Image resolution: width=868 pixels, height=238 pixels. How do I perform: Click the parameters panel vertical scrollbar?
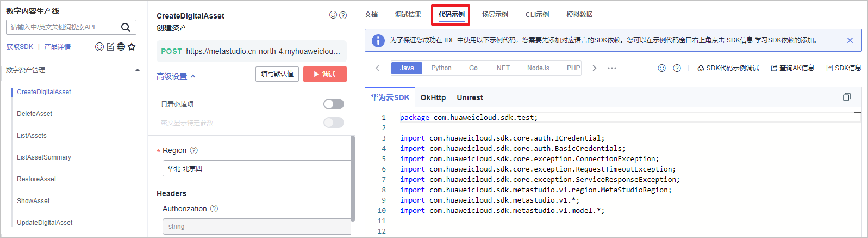353,179
